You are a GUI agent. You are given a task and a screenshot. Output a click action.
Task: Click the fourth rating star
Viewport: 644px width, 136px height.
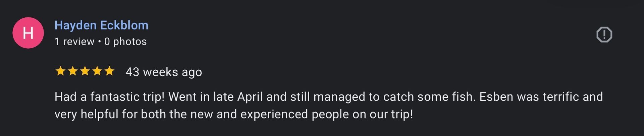[x=97, y=71]
